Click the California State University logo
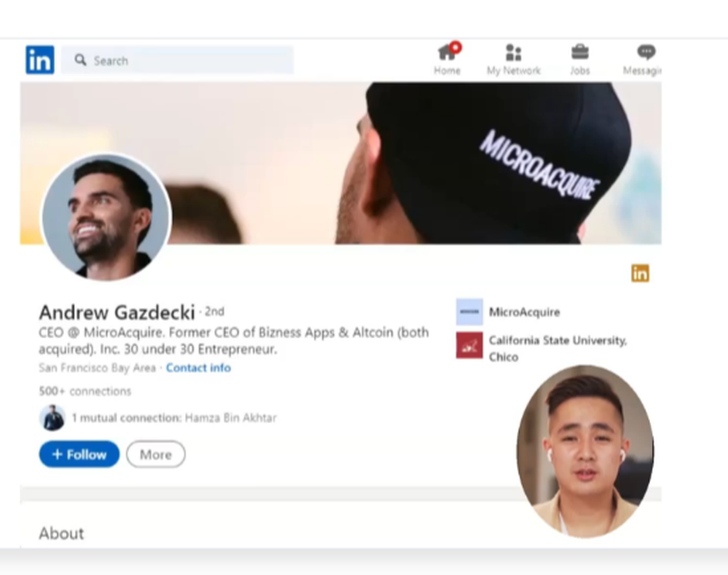Screen dimensions: 728x575 pyautogui.click(x=470, y=345)
